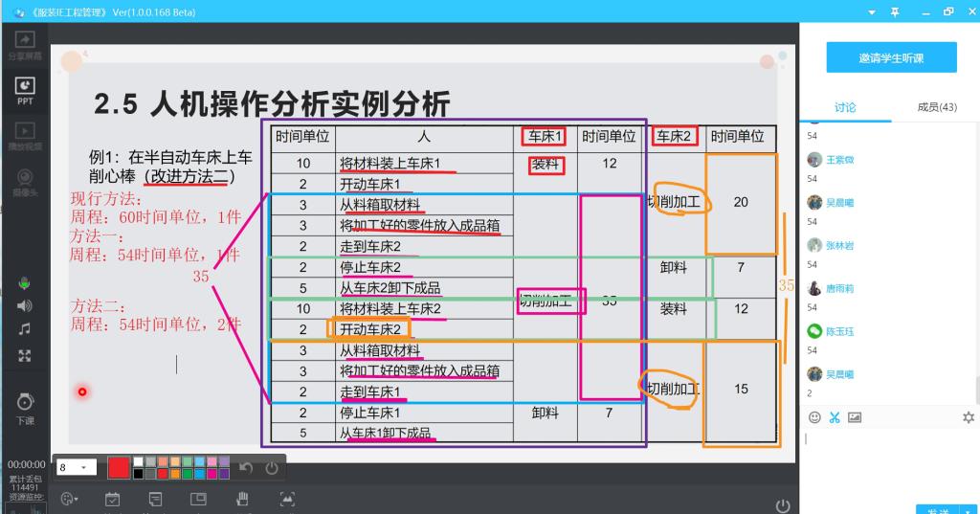Open the title bar dropdown arrow menu
980x514 pixels.
point(872,11)
